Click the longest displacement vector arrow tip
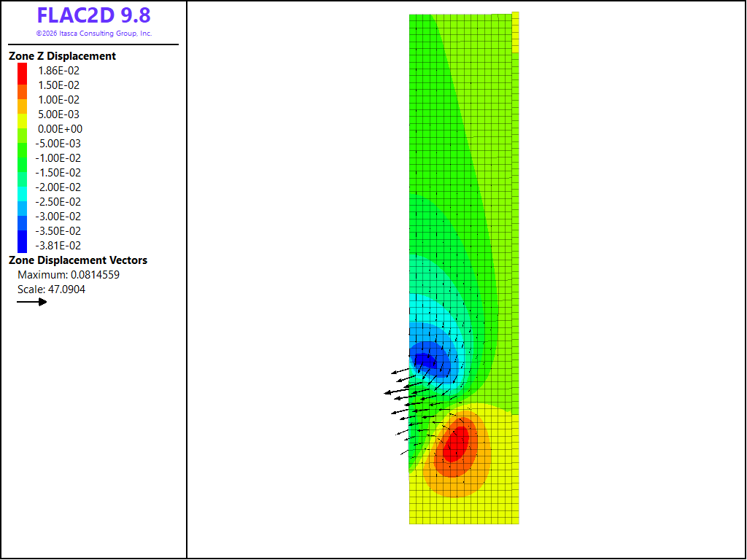Viewport: 747px width, 560px height. pos(386,393)
